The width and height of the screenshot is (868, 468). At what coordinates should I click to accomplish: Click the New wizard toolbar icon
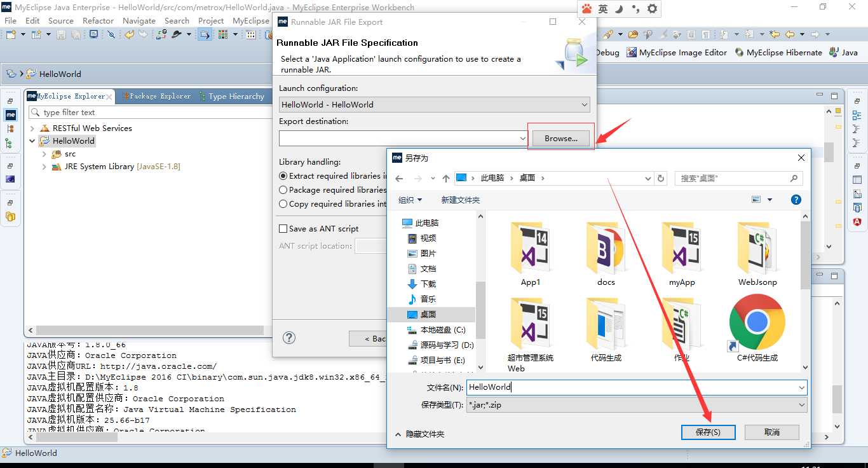tap(11, 34)
